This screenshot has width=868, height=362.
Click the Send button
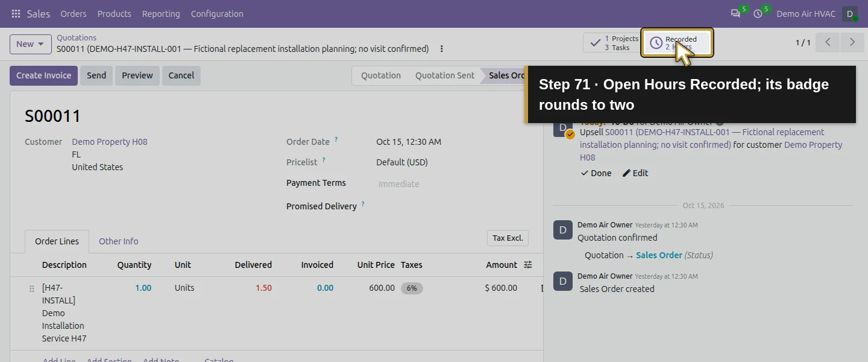tap(96, 75)
